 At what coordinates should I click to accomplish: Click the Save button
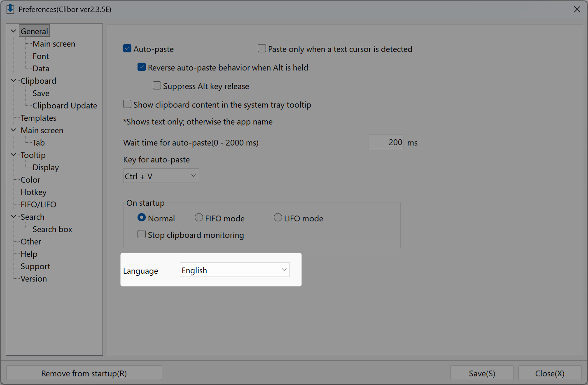[482, 373]
